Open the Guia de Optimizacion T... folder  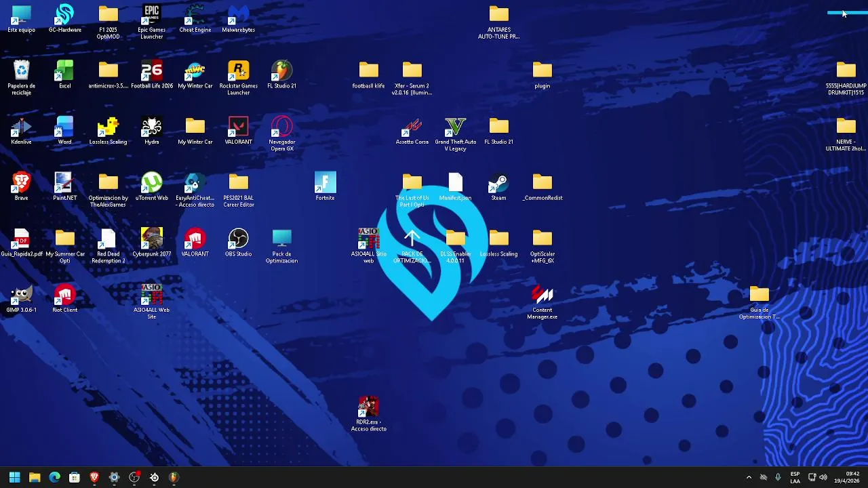759,302
